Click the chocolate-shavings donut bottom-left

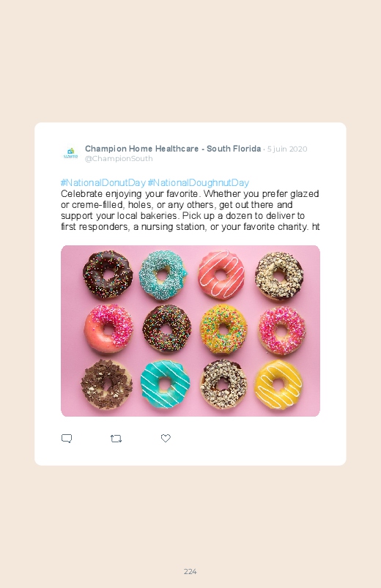pyautogui.click(x=106, y=384)
